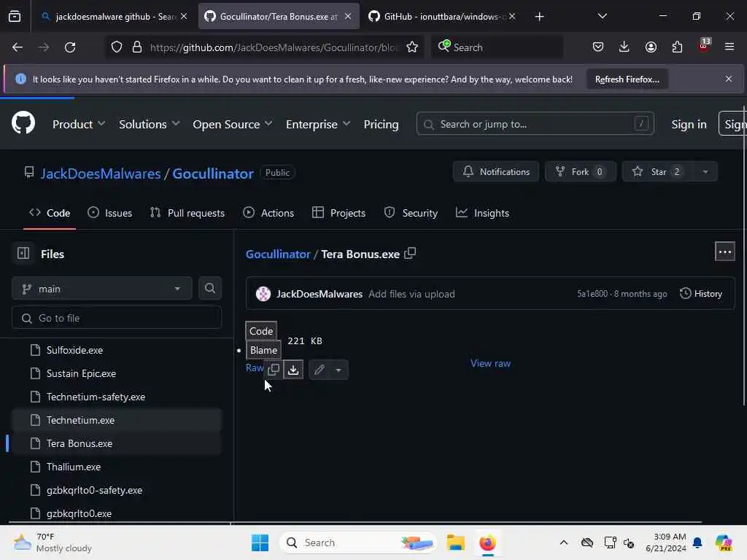Open JackDoesMalwares owner link
Viewport: 747px width, 560px height.
pyautogui.click(x=101, y=174)
